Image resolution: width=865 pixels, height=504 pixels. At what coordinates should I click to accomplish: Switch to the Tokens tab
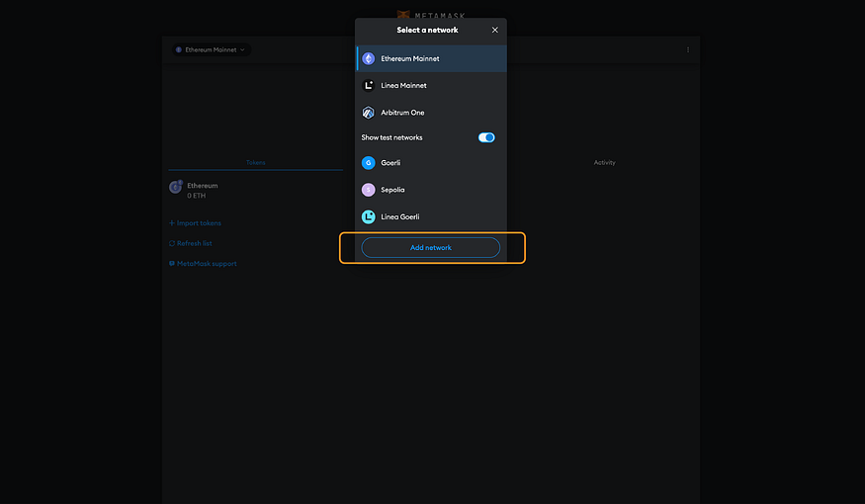coord(255,163)
